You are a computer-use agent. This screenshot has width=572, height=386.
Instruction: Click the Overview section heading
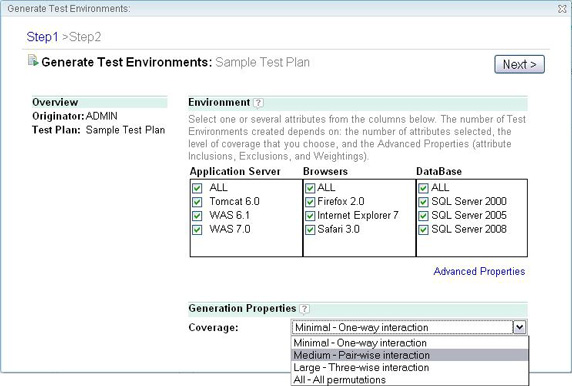pos(55,102)
